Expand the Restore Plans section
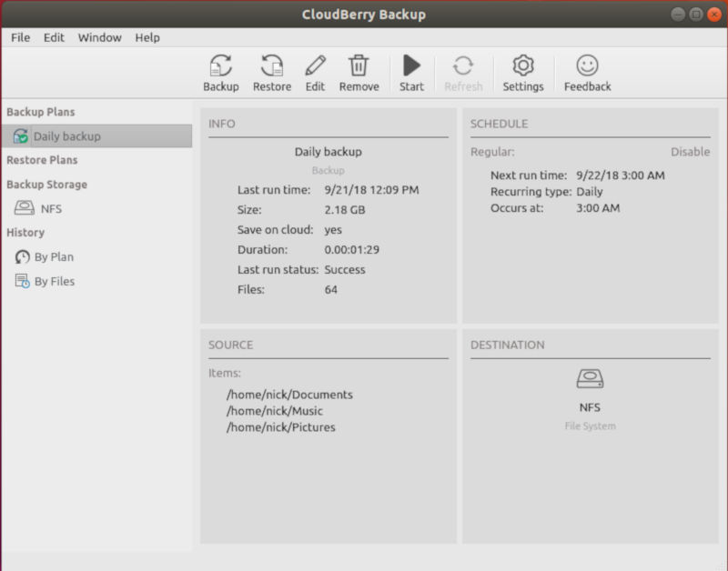Viewport: 728px width, 571px height. point(42,160)
